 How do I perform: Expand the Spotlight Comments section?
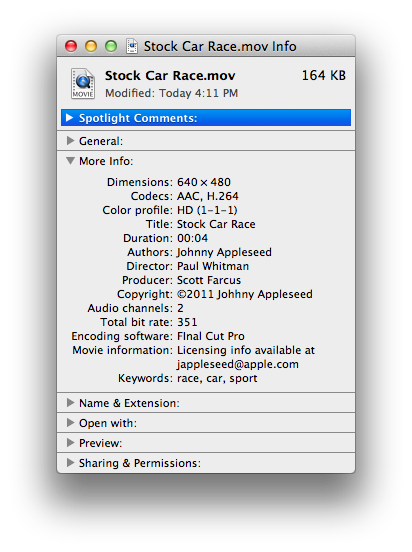(x=70, y=118)
